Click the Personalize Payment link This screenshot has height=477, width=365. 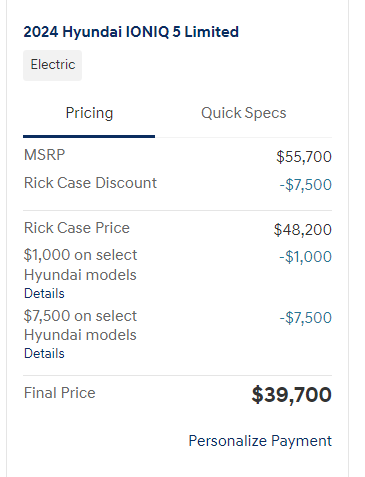click(x=260, y=441)
